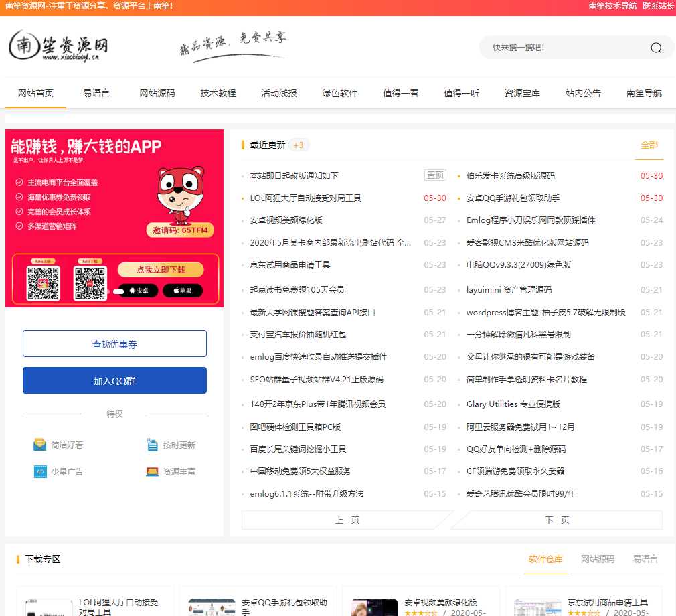The height and width of the screenshot is (616, 676).
Task: Click the 少量广告 AD icon
Action: pos(40,471)
